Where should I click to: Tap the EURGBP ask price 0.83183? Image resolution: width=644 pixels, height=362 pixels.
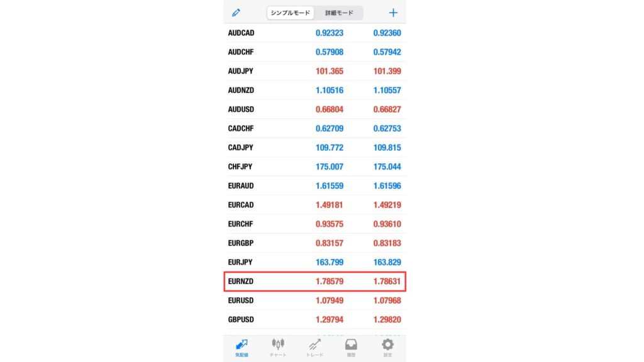pos(387,243)
